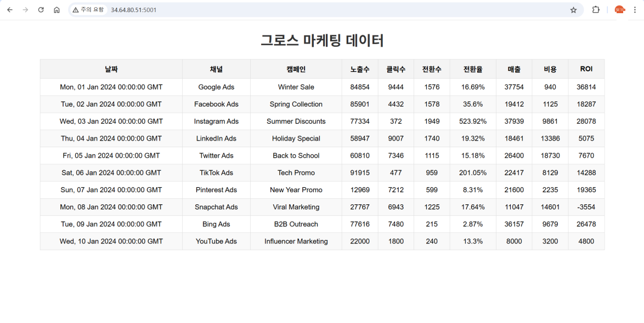Screen dimensions: 644x323
Task: Click the 전환율 column header
Action: pyautogui.click(x=473, y=69)
